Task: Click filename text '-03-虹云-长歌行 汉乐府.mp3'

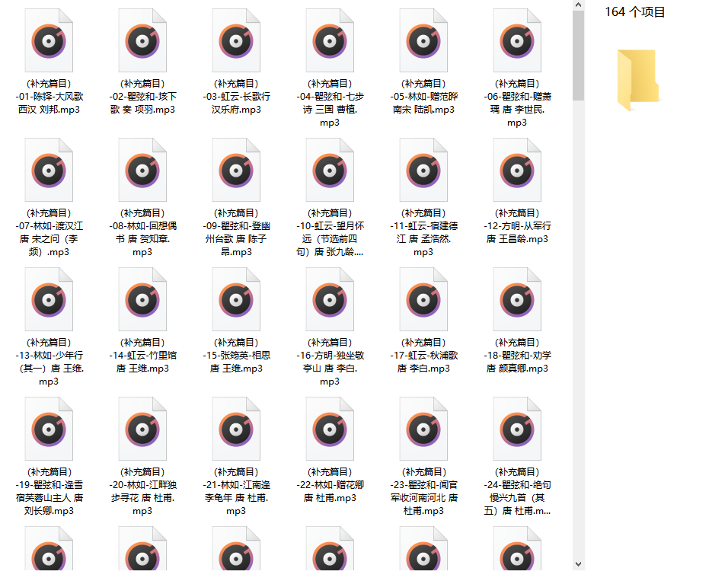Action: click(236, 103)
